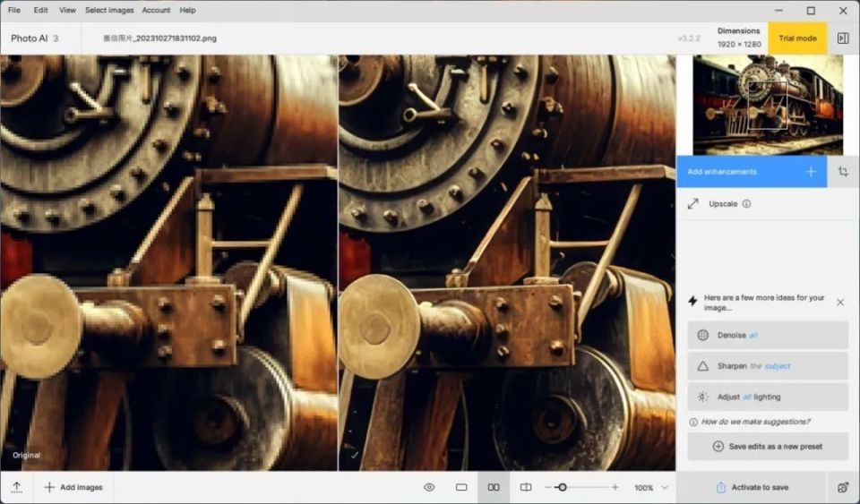Click the zoom out minus icon
The image size is (860, 504).
pos(548,487)
